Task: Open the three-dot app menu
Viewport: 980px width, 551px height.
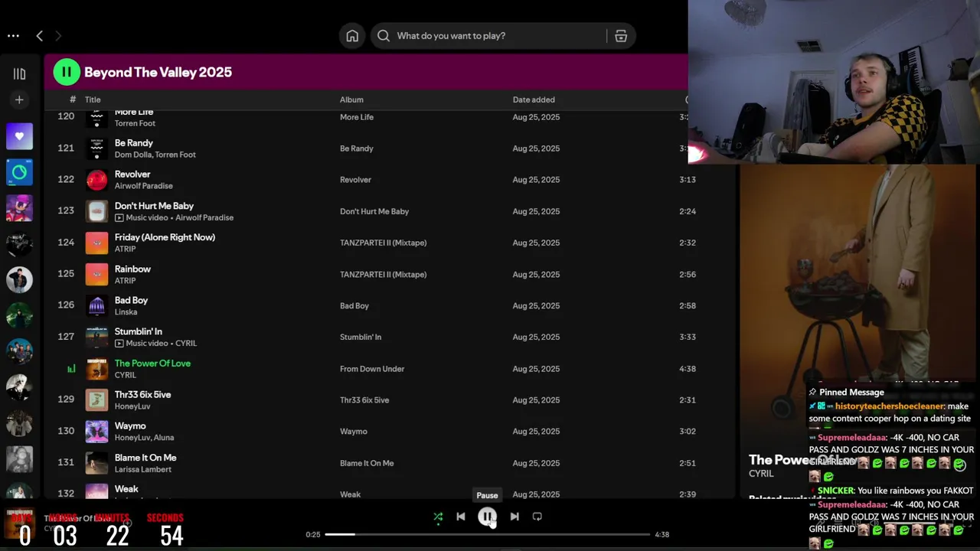Action: (13, 36)
